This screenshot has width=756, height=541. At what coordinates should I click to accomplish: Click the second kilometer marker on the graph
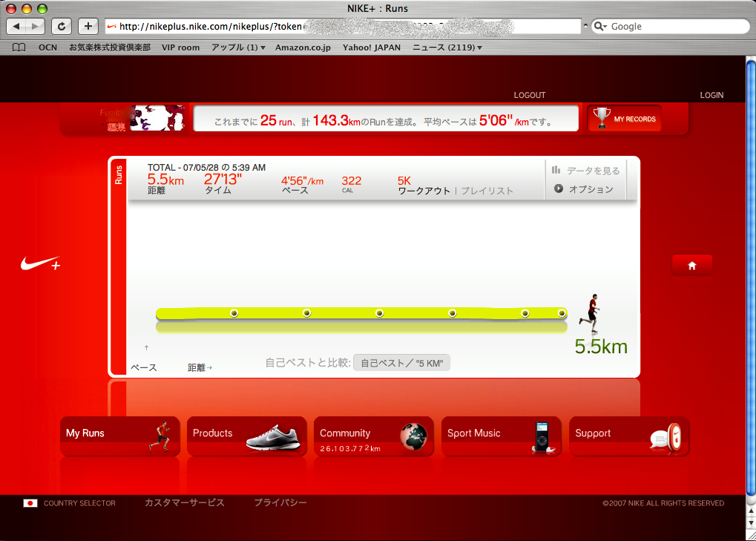coord(306,313)
